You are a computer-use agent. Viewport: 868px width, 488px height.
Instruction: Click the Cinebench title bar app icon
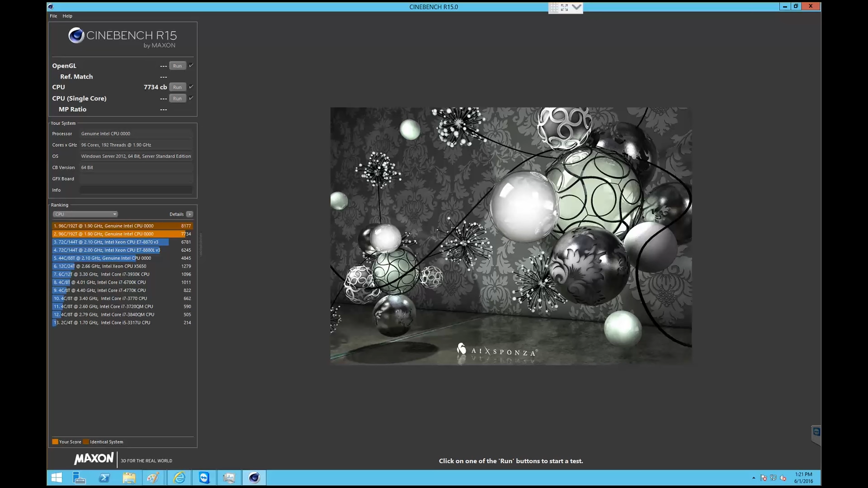51,7
